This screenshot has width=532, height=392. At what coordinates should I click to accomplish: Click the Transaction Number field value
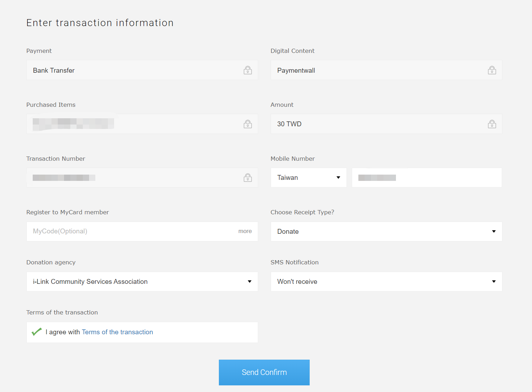(64, 178)
